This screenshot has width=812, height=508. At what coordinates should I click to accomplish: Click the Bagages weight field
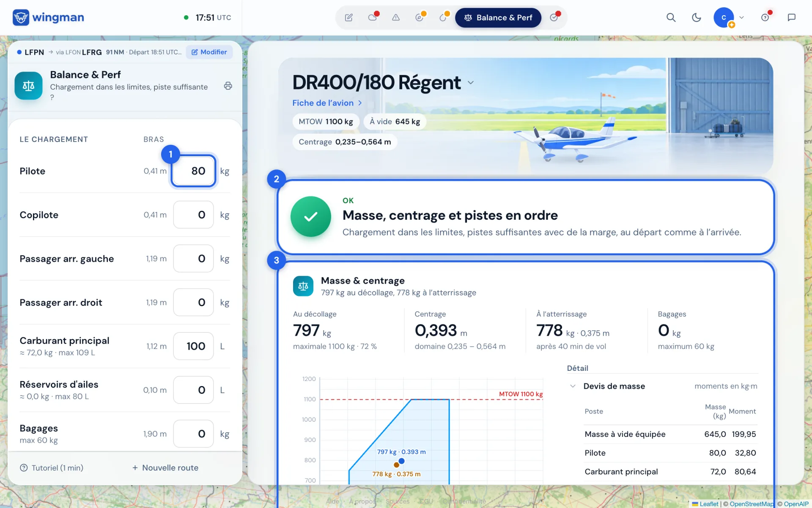[x=194, y=434]
